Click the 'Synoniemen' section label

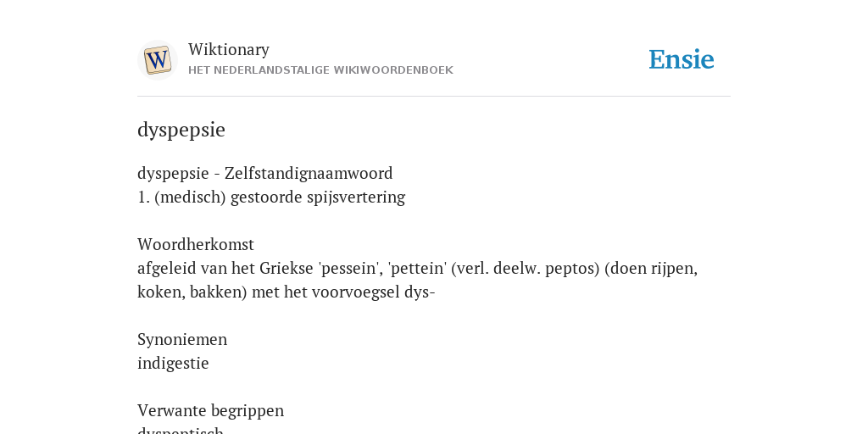[182, 339]
